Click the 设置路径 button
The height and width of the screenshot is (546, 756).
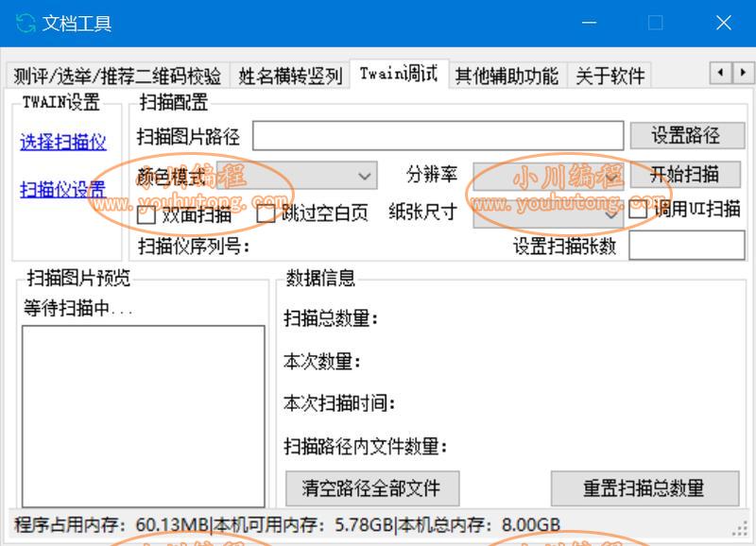(687, 135)
